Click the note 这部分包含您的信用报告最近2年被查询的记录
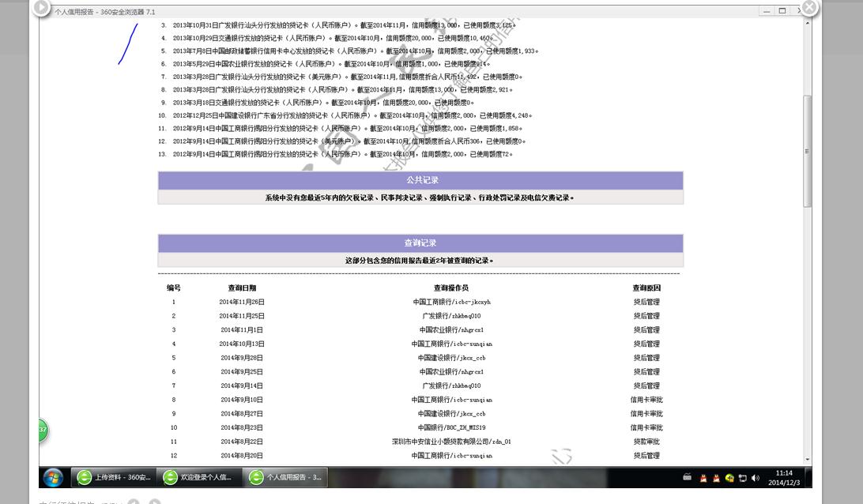This screenshot has height=504, width=863. coord(420,260)
